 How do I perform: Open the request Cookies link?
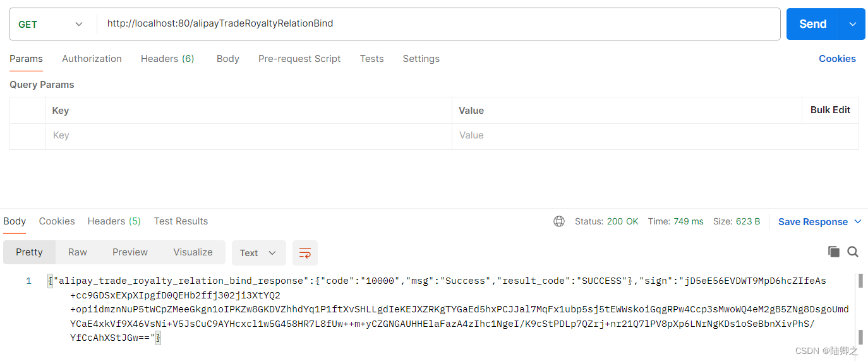click(x=837, y=59)
